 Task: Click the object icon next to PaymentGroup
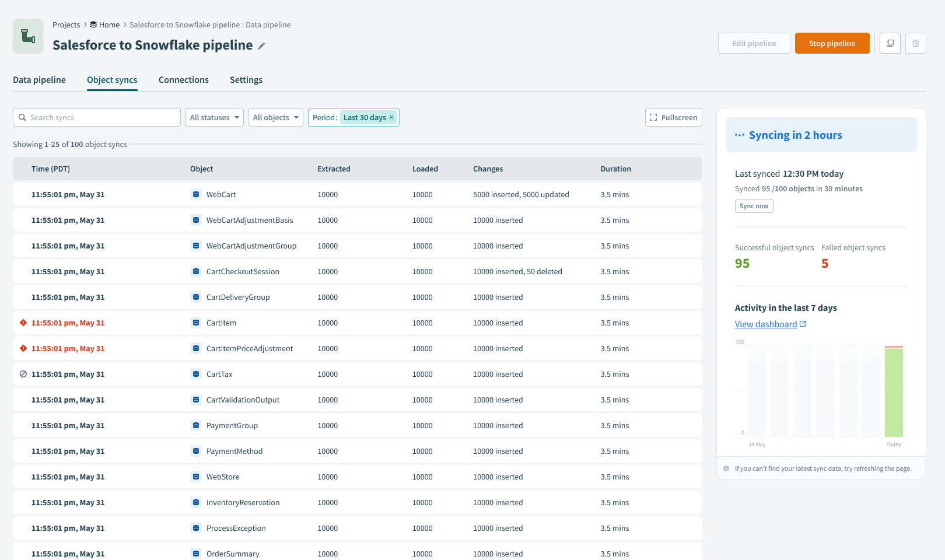[196, 425]
